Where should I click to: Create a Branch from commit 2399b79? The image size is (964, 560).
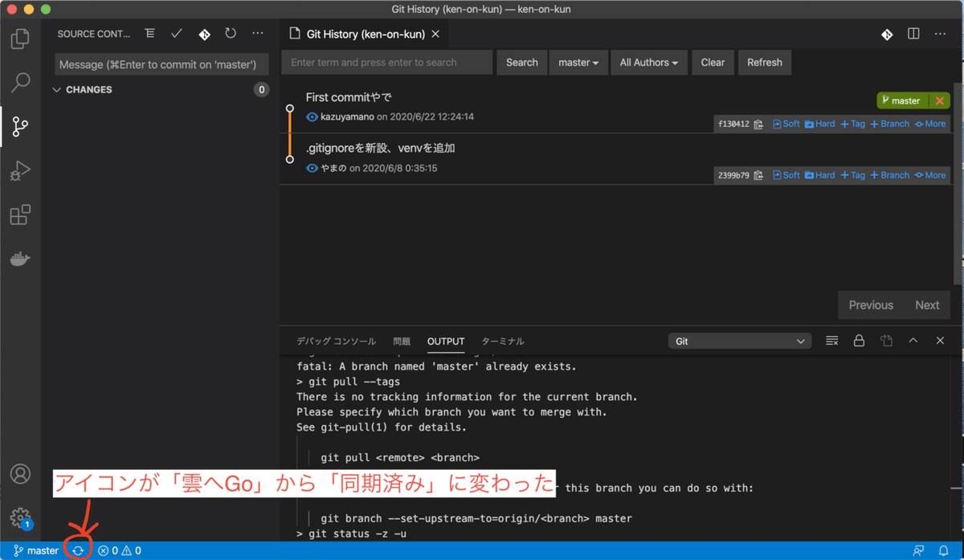pos(890,175)
